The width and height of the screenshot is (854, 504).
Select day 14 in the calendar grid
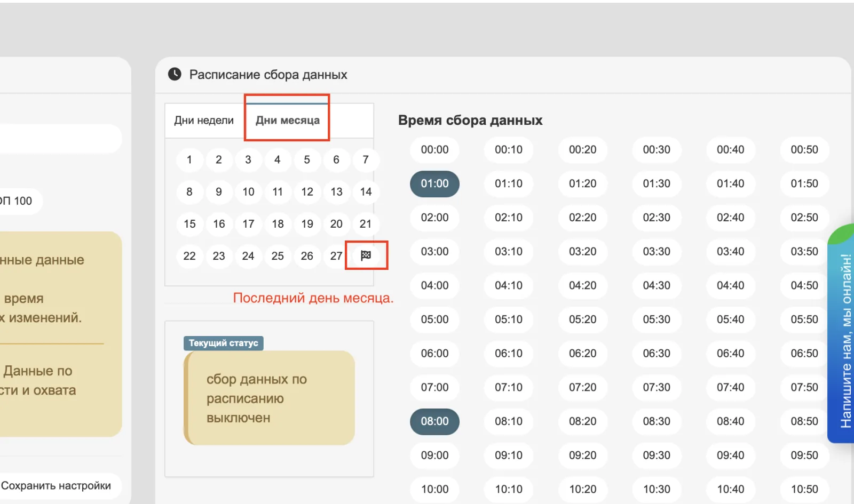(x=366, y=192)
